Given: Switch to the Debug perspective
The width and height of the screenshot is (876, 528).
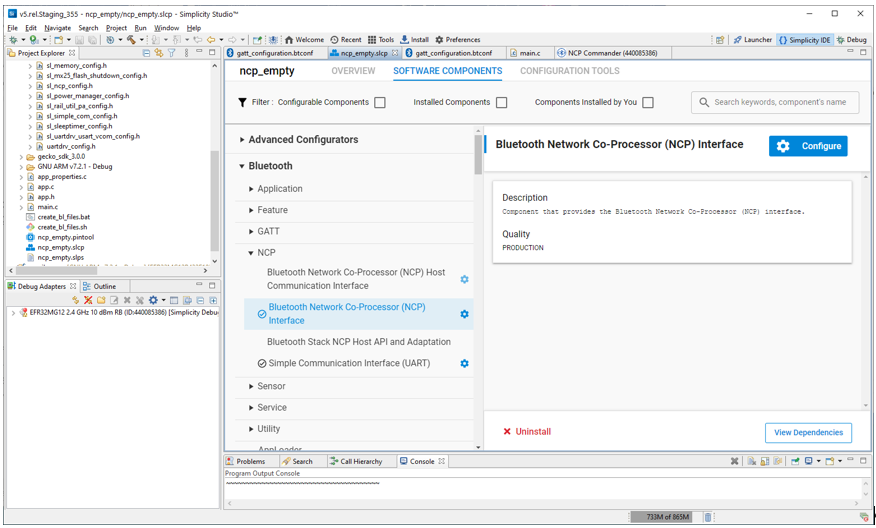Looking at the screenshot, I should coord(851,40).
